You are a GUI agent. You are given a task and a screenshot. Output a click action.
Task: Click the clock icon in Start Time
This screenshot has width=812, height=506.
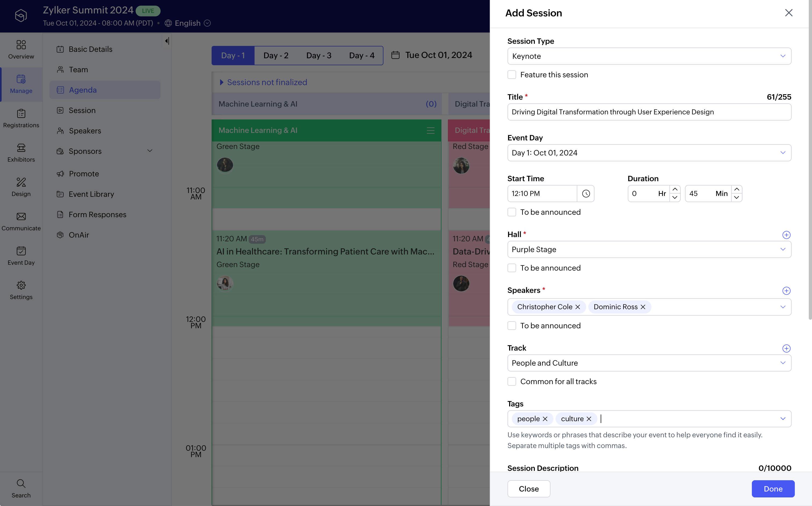click(x=586, y=194)
